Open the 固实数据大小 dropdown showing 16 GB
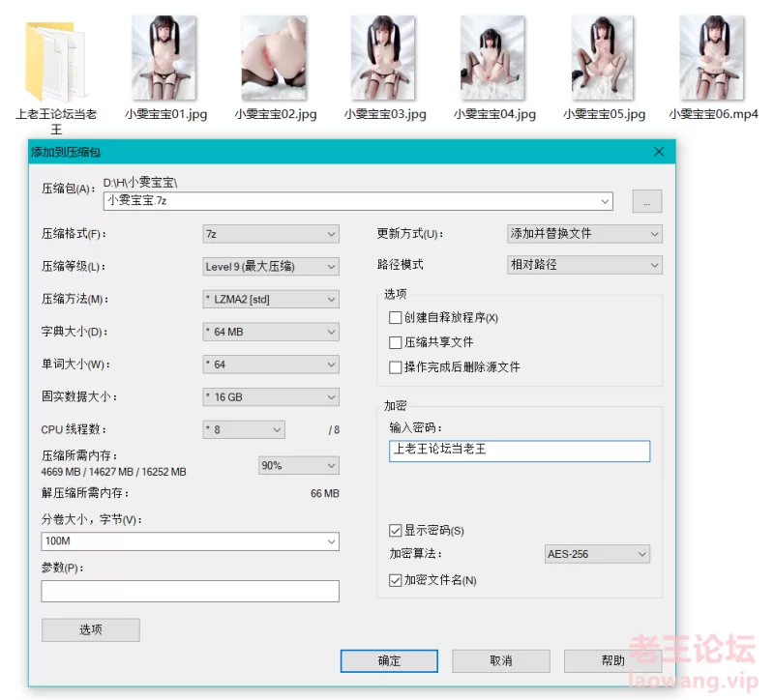The height and width of the screenshot is (700, 774). (271, 397)
